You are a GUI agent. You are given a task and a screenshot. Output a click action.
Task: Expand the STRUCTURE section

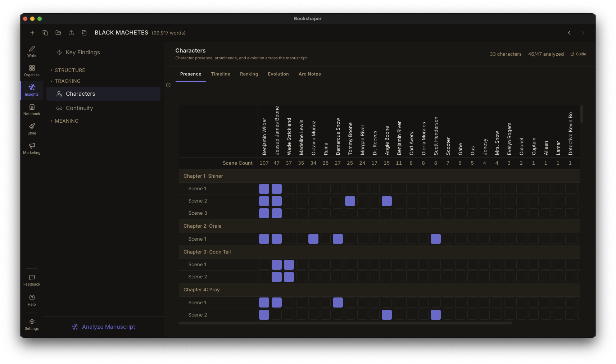[x=68, y=70]
